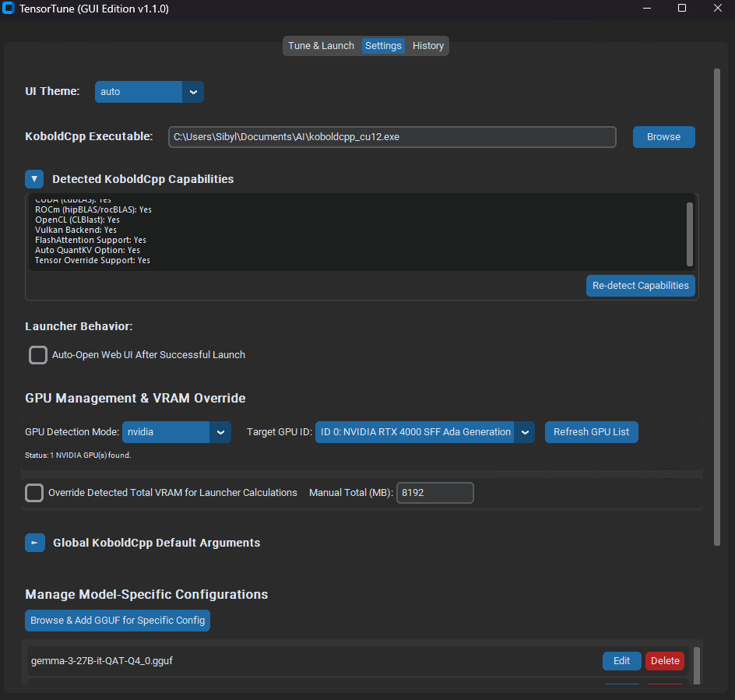Minimize the TensorTune window
Image resolution: width=735 pixels, height=700 pixels.
pos(647,9)
